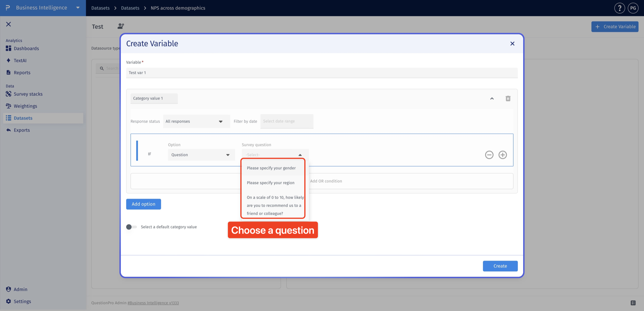Viewport: 644px width, 311px height.
Task: Open Business Intelligence v1333 footer link
Action: click(x=153, y=303)
